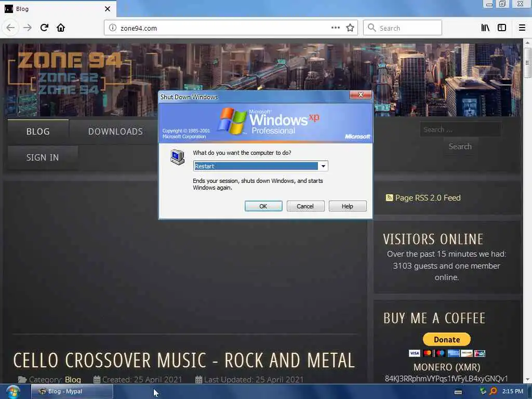Click Help in Shut Down Windows
This screenshot has height=399, width=532.
[x=348, y=206]
